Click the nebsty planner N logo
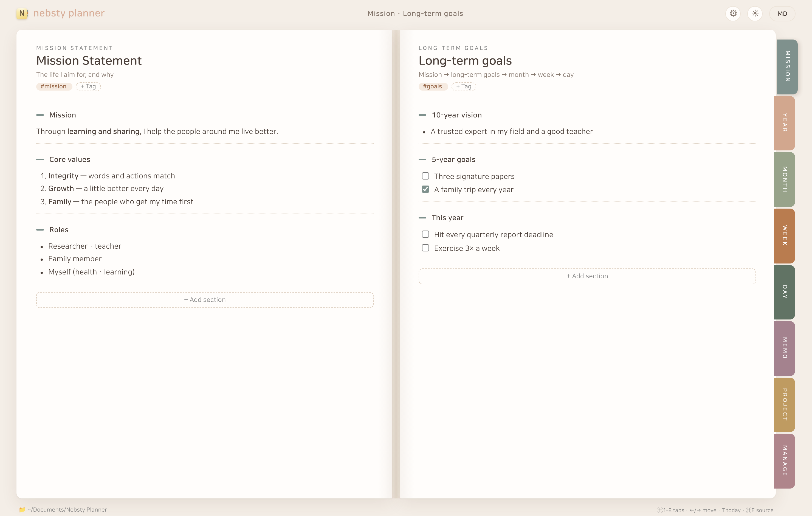 coord(22,13)
